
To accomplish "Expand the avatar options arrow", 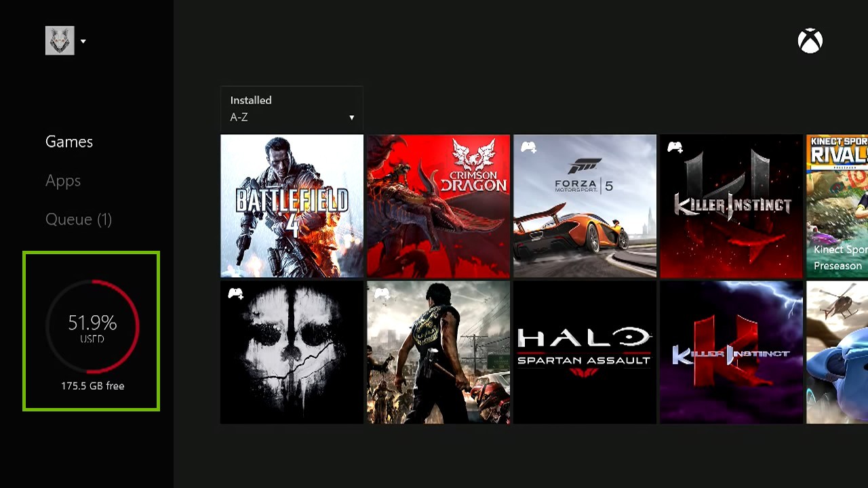I will tap(83, 41).
